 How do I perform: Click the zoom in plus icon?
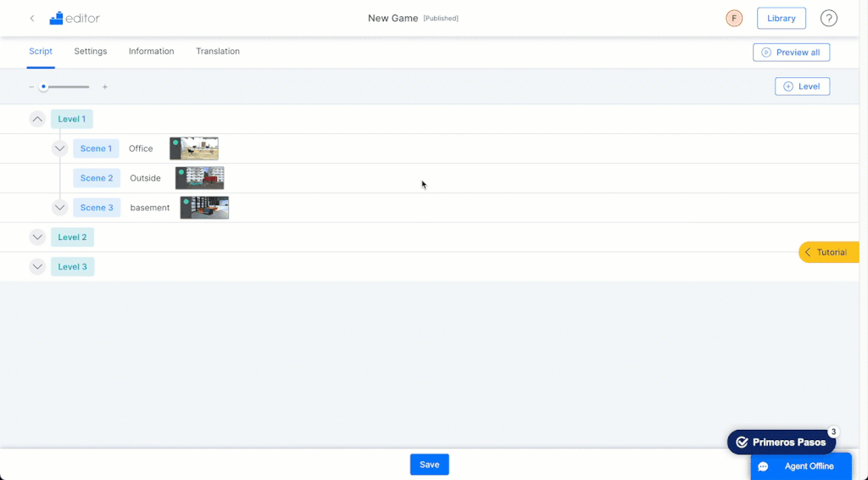(104, 87)
